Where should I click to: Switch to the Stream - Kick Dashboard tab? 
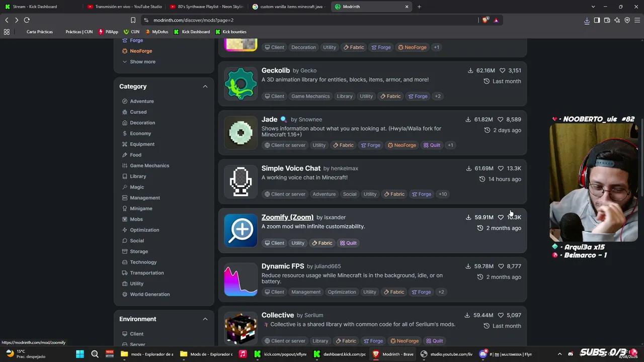[41, 7]
